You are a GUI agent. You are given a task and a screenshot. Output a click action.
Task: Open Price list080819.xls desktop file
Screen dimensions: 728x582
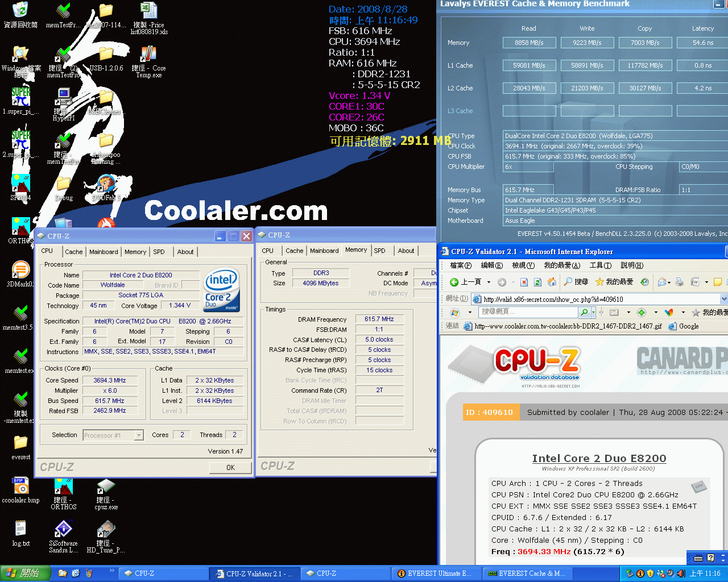(x=149, y=18)
